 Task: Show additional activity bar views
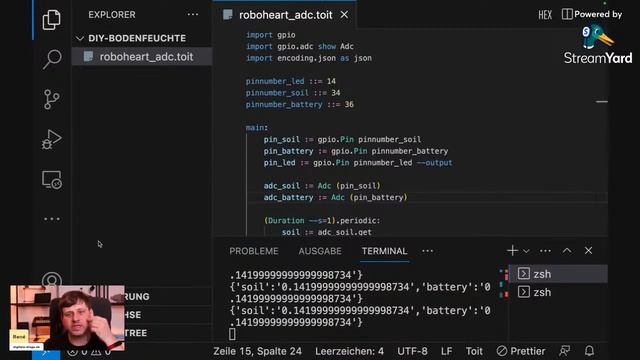[x=51, y=219]
